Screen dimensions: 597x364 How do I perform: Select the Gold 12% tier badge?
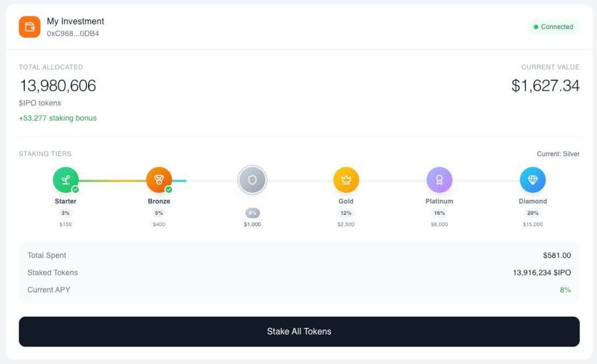pos(346,213)
